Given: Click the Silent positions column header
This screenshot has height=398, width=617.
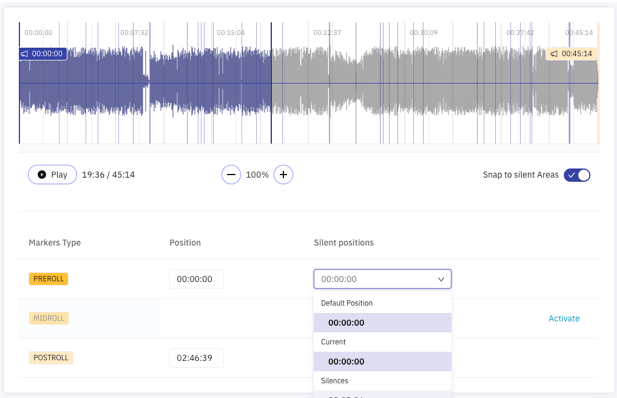Looking at the screenshot, I should (344, 243).
